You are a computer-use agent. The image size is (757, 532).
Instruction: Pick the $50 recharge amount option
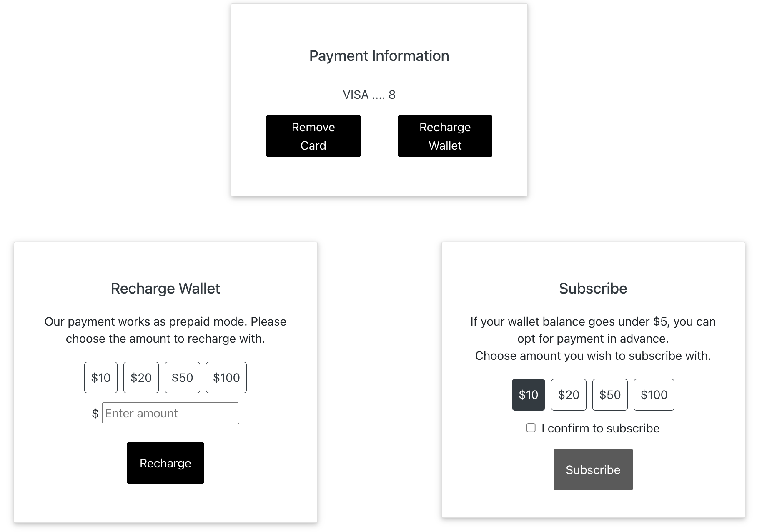pos(182,377)
